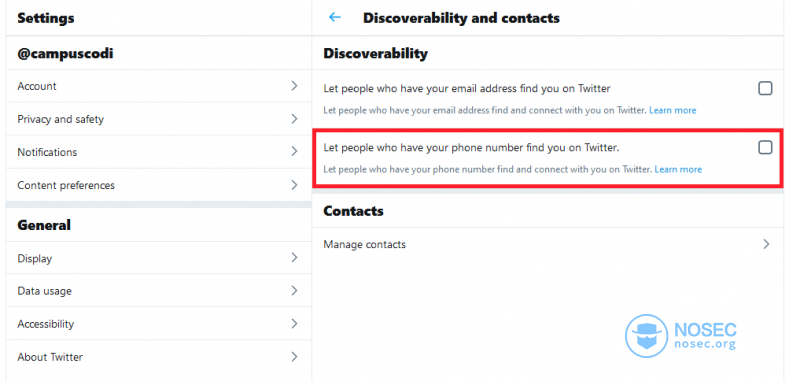Click the Accessibility row chevron
Screen dimensions: 789x382
(294, 324)
